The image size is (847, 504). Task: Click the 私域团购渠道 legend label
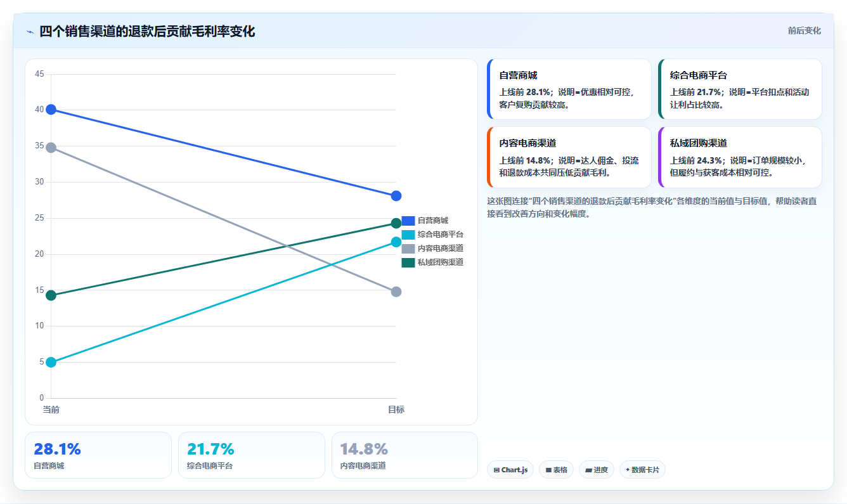(441, 262)
